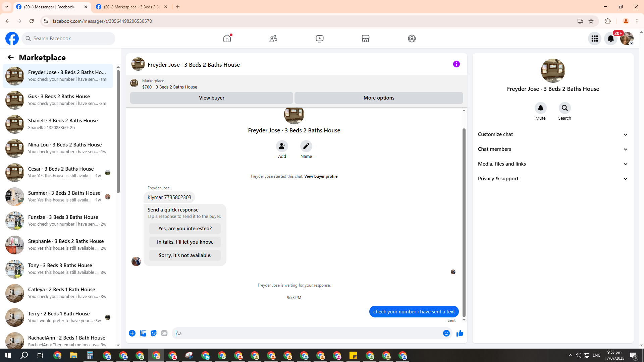Send quick response "In talks. I'll let you know."
Screen dimensions: 644x362
(185, 242)
